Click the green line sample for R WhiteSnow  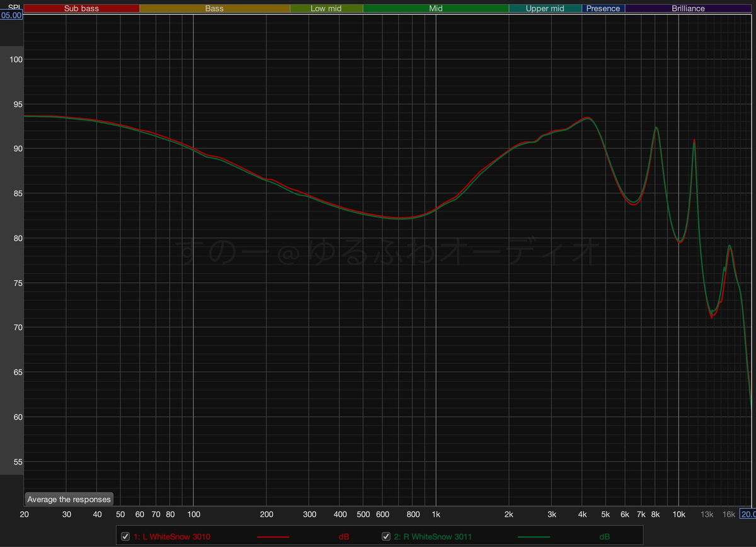click(534, 537)
